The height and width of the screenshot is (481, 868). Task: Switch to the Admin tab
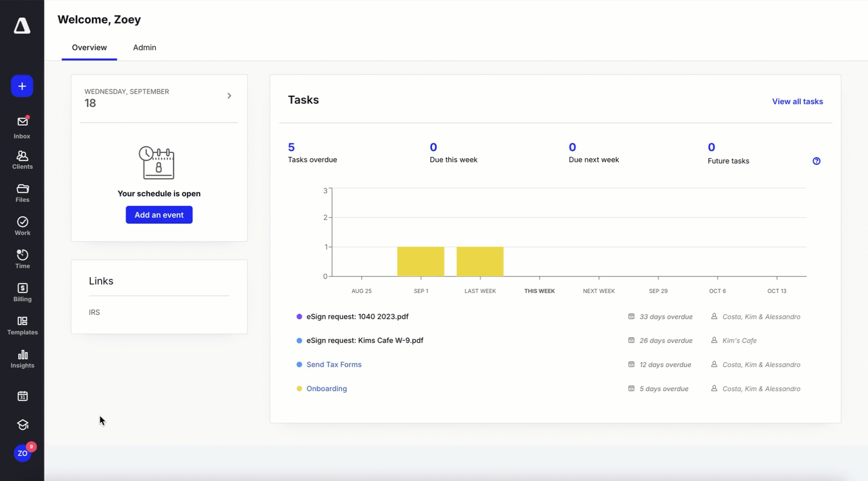tap(144, 48)
